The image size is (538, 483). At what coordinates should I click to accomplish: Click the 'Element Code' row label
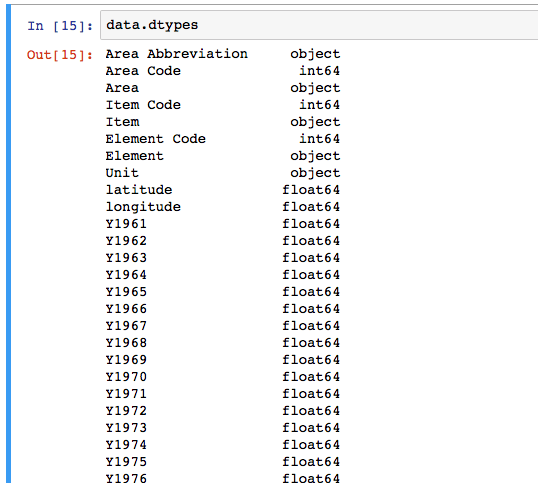click(155, 139)
